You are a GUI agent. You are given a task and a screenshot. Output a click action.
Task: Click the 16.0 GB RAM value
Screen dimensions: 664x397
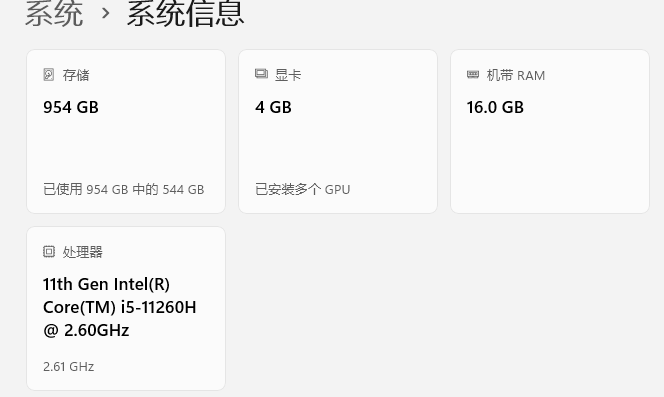pos(495,107)
